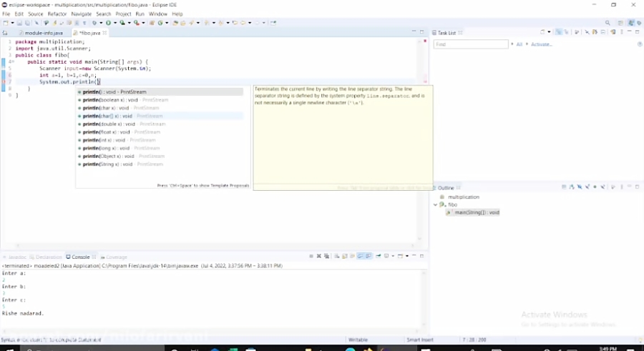The image size is (644, 351).
Task: Close the fibo.java editor tab
Action: (x=104, y=33)
